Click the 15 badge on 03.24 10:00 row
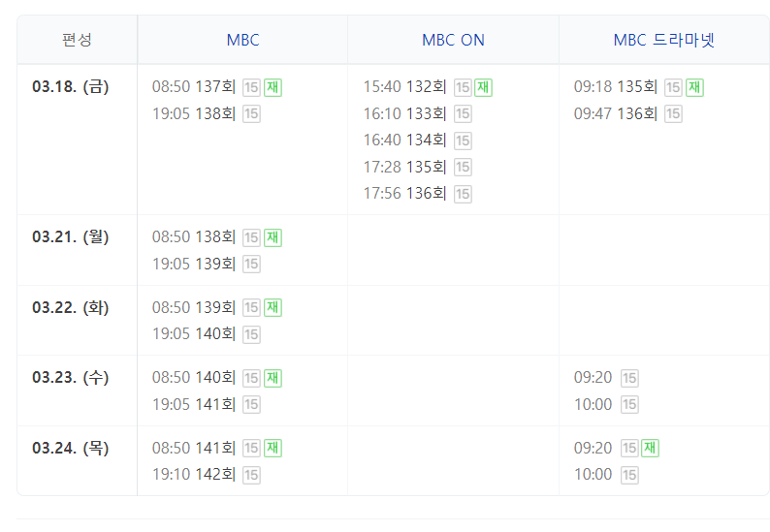770x532 pixels. click(629, 475)
